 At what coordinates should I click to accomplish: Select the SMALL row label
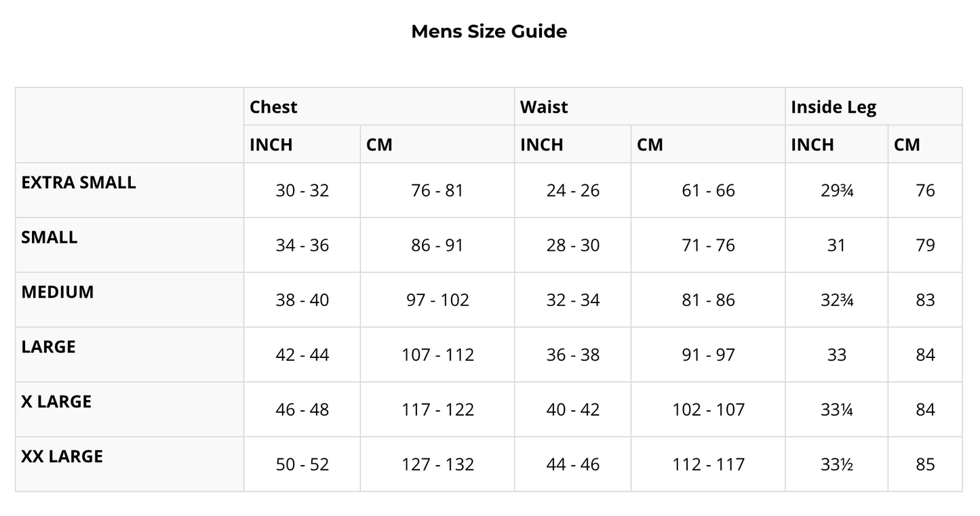point(50,237)
